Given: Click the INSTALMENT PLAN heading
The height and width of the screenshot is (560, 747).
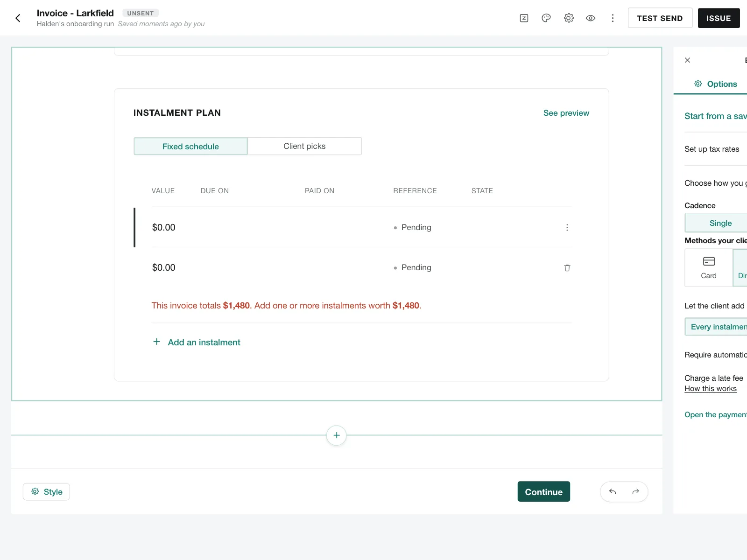Looking at the screenshot, I should [177, 113].
